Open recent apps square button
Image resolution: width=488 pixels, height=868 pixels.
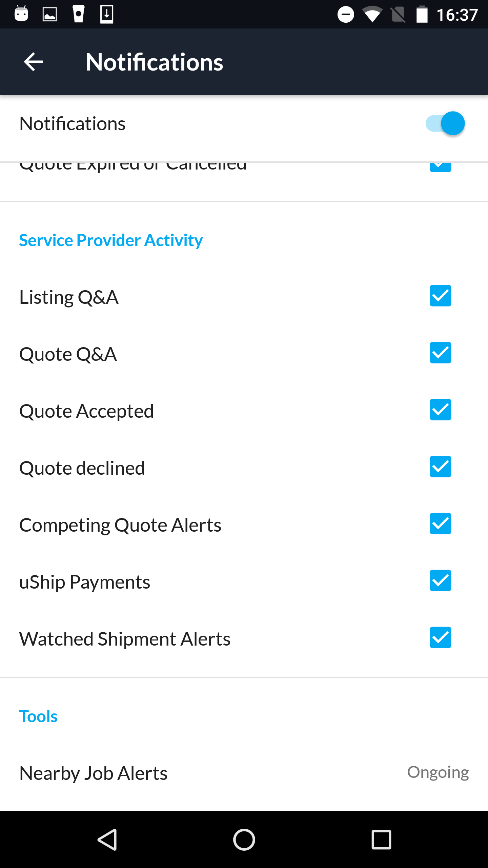click(x=381, y=840)
